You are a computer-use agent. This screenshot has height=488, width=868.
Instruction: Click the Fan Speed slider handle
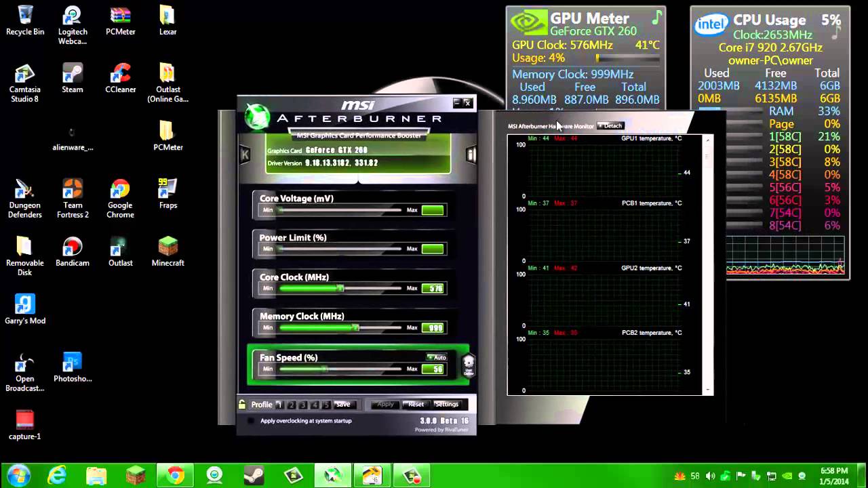pyautogui.click(x=325, y=369)
